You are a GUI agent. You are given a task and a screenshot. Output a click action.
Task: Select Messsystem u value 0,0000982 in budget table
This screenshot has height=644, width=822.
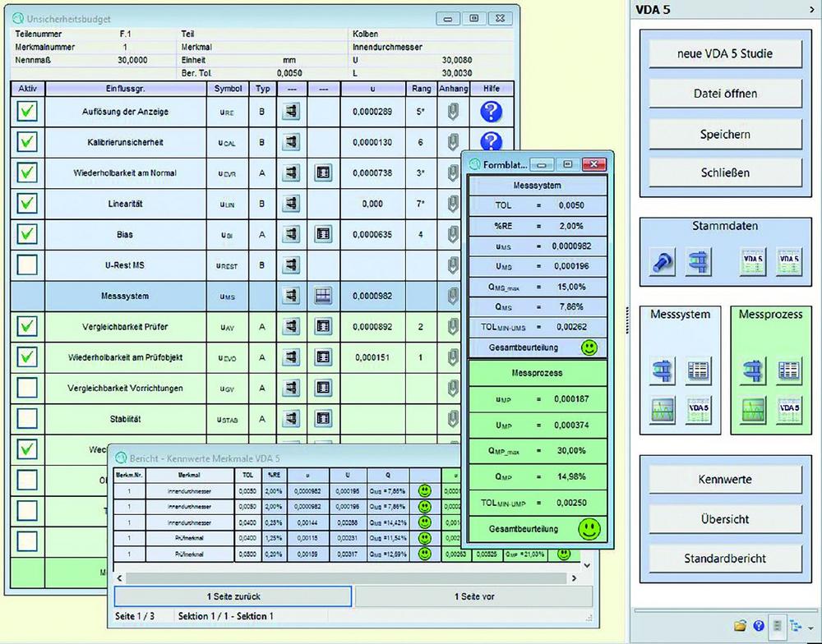372,296
